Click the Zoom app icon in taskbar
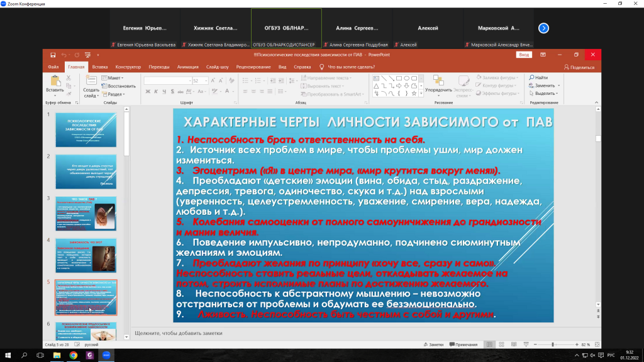 (x=106, y=356)
